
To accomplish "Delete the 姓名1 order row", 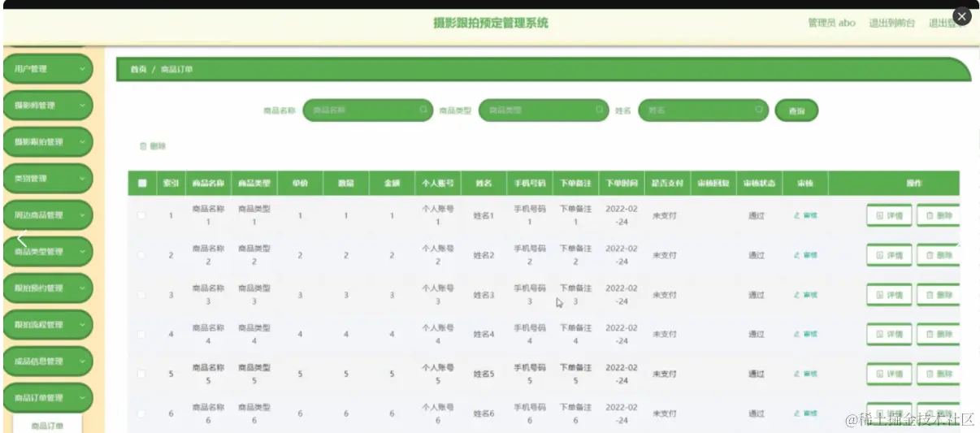I will (938, 216).
